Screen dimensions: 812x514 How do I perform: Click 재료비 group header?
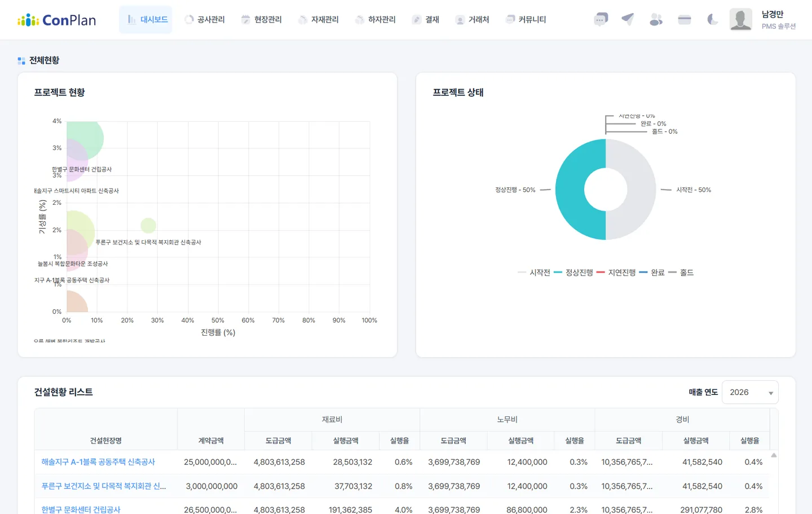332,420
